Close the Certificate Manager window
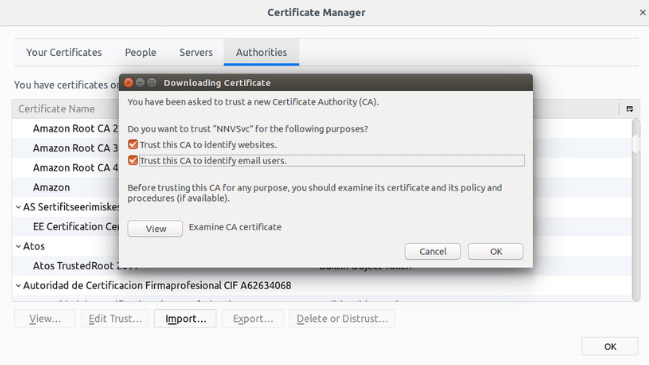The width and height of the screenshot is (649, 365). click(x=642, y=12)
